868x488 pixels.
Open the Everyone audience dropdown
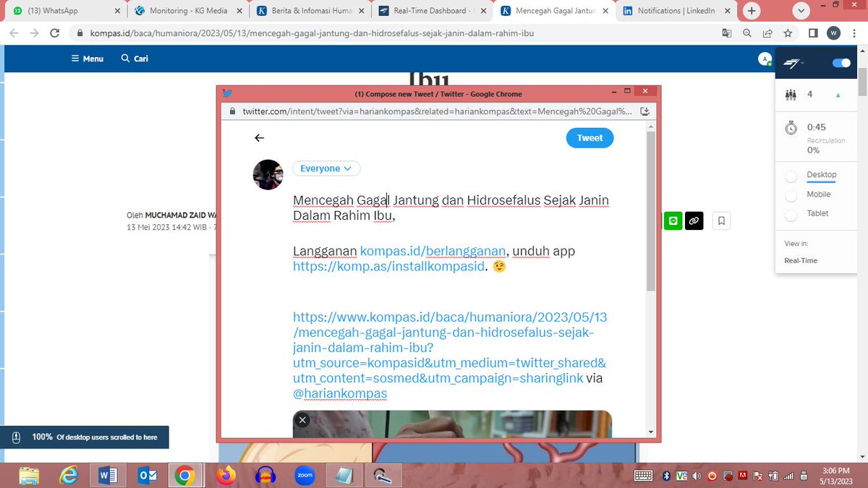pos(326,168)
